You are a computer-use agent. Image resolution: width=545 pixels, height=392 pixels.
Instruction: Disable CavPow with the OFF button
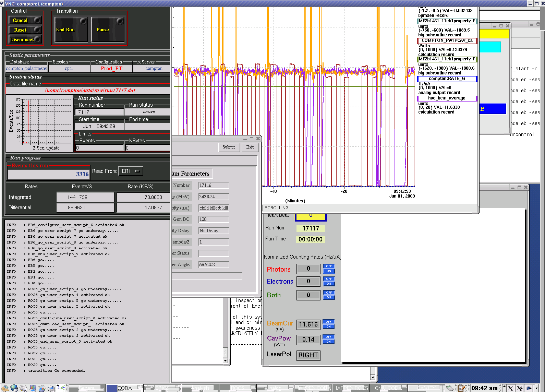coord(329,337)
